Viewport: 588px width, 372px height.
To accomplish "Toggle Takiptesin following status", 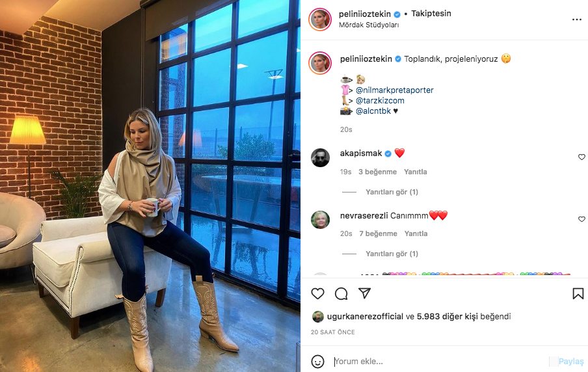I will (431, 14).
